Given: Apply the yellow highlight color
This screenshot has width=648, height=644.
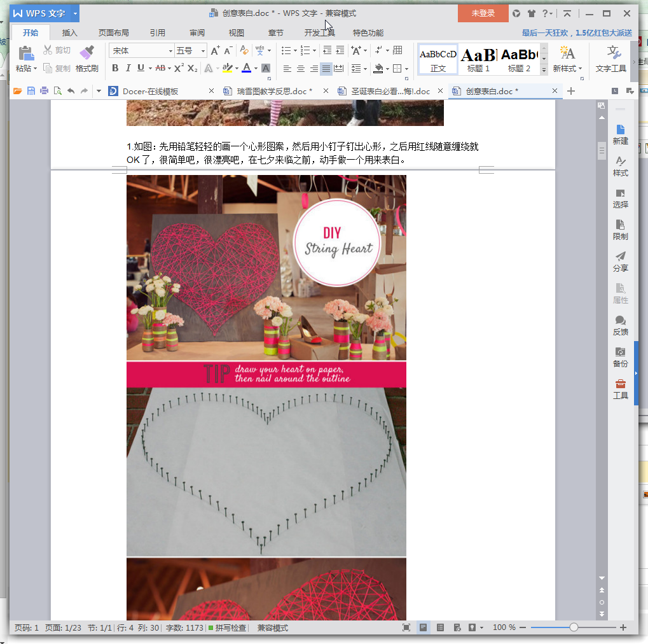Looking at the screenshot, I should [x=227, y=68].
